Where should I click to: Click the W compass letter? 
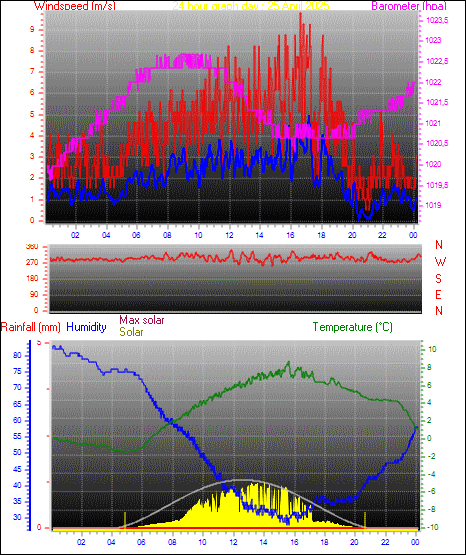pyautogui.click(x=440, y=262)
